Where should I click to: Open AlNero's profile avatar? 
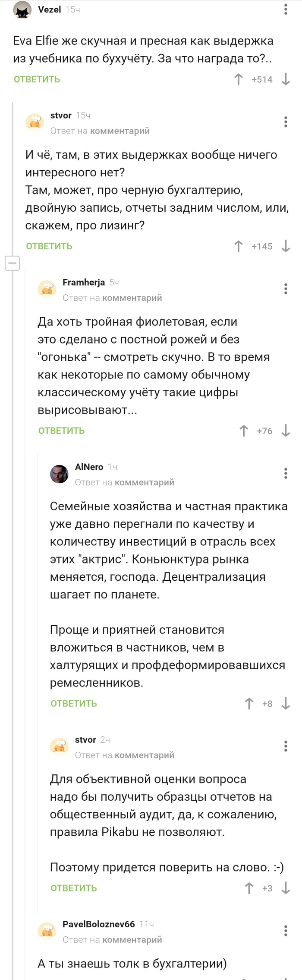60,474
